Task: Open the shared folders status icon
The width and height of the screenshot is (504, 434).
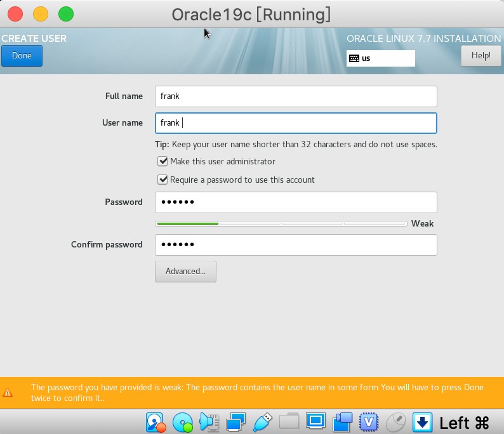Action: 289,421
